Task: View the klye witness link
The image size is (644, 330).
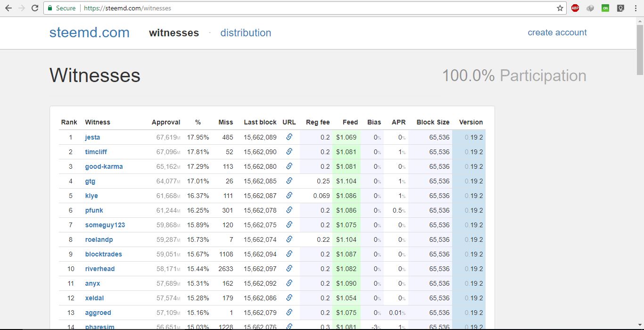Action: (91, 196)
